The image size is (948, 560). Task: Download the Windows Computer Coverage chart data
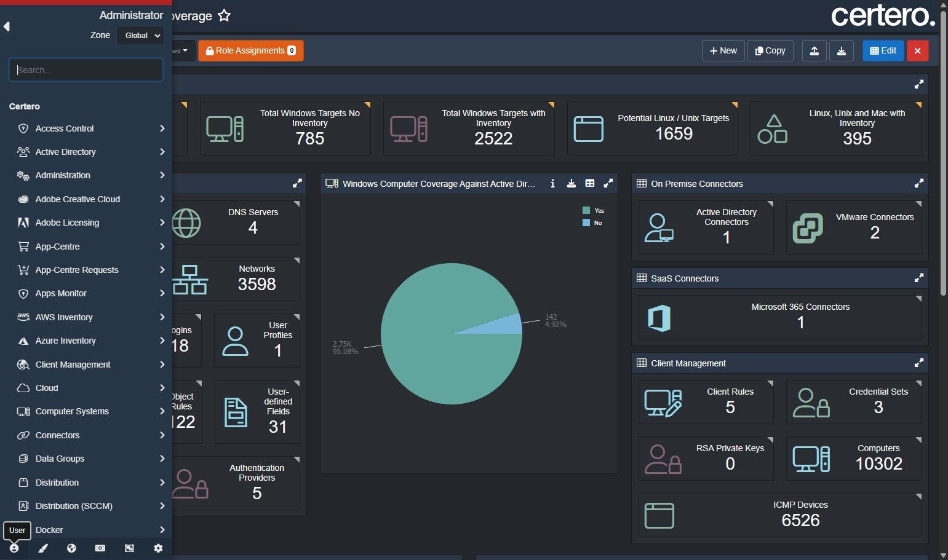coord(571,183)
